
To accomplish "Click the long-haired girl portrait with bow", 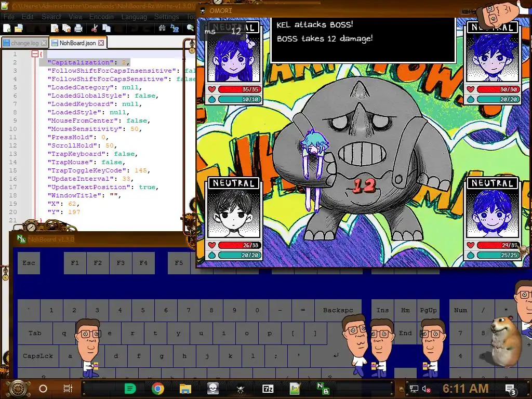I will click(x=234, y=58).
